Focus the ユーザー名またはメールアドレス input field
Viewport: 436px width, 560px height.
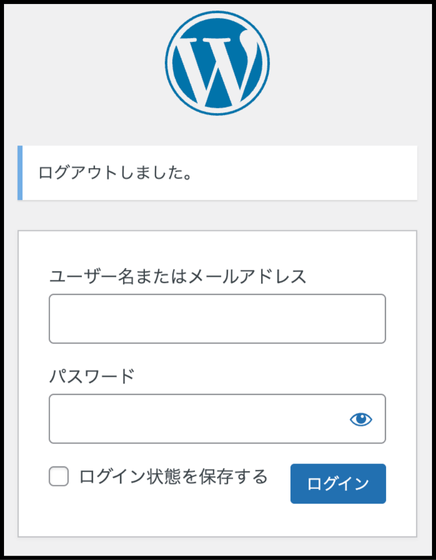[217, 319]
